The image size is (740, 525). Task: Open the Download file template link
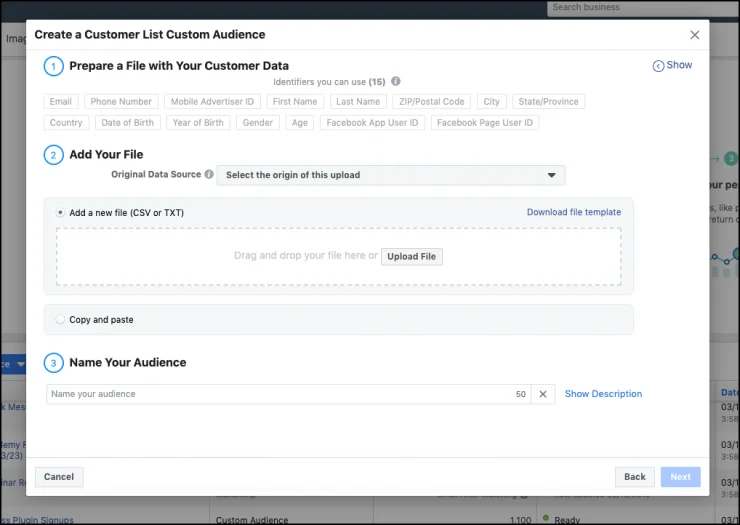pyautogui.click(x=573, y=212)
